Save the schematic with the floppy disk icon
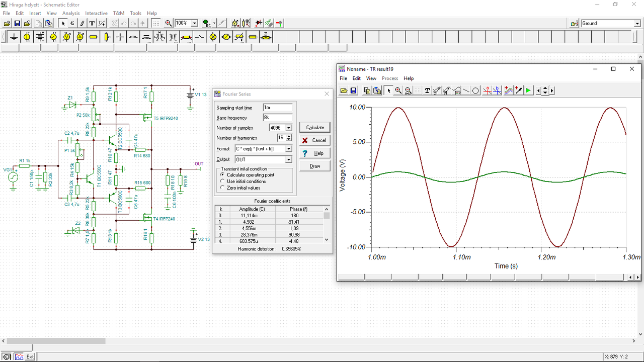644x362 pixels. (x=17, y=23)
